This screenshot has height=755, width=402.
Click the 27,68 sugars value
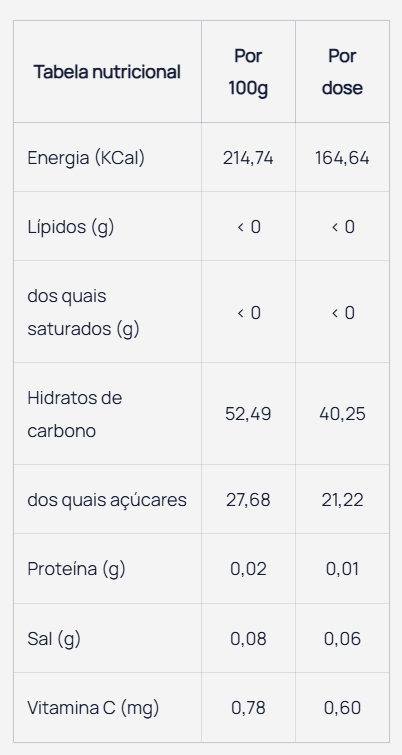pyautogui.click(x=248, y=500)
